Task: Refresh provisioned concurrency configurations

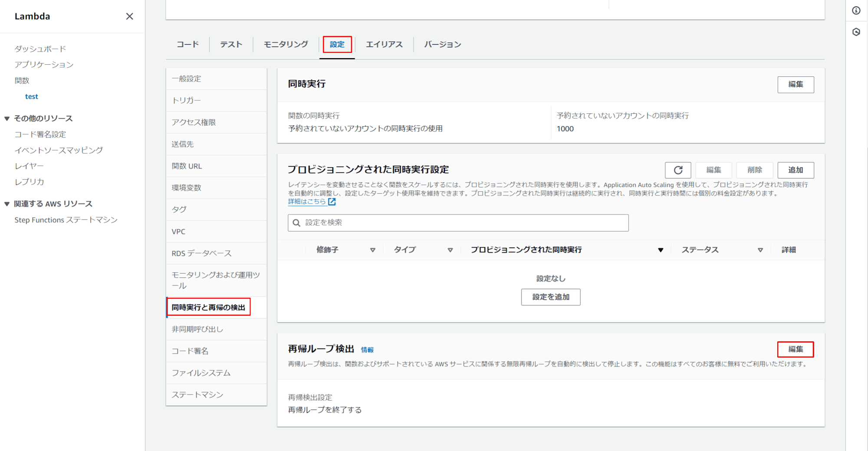Action: coord(678,170)
